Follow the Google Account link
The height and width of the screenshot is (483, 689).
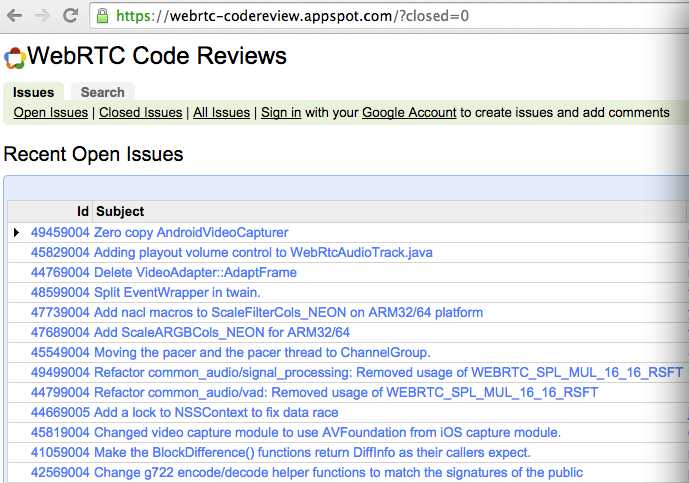click(x=409, y=113)
